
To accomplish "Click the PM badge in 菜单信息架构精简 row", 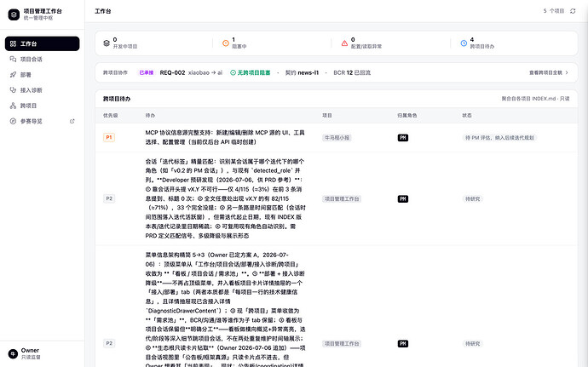I will (403, 343).
